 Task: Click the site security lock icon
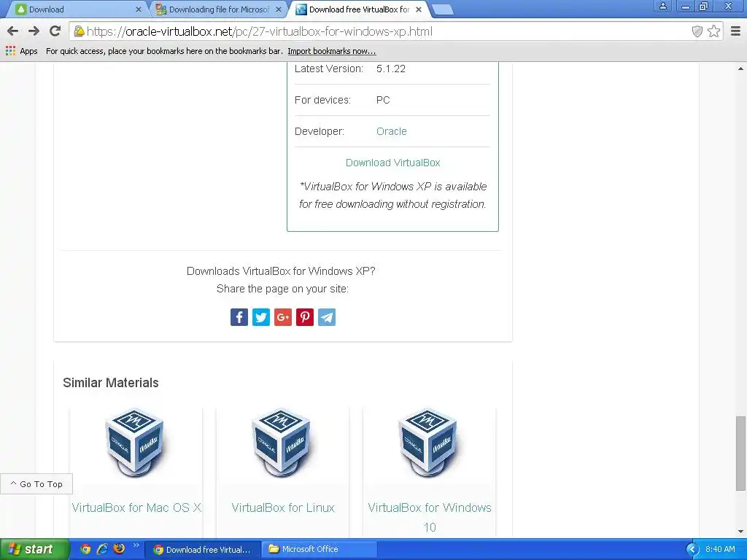pyautogui.click(x=79, y=31)
